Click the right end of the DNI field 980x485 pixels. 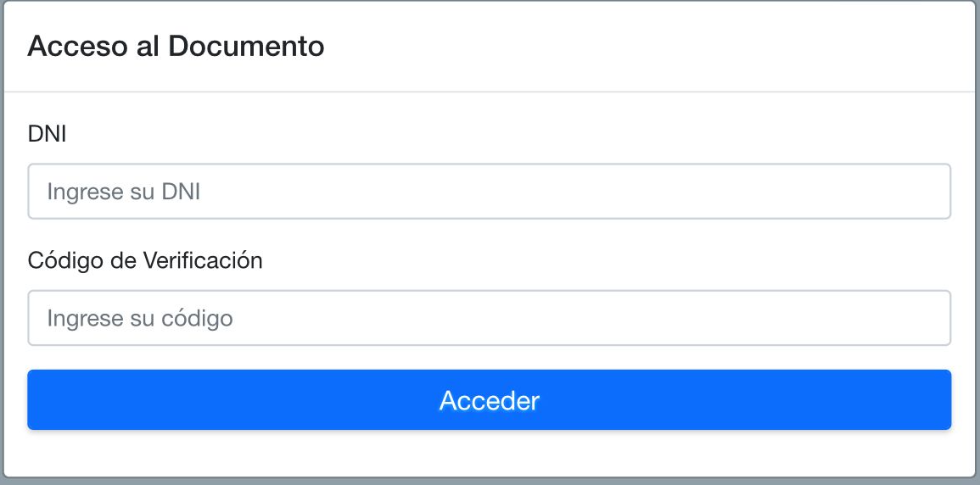(x=929, y=192)
